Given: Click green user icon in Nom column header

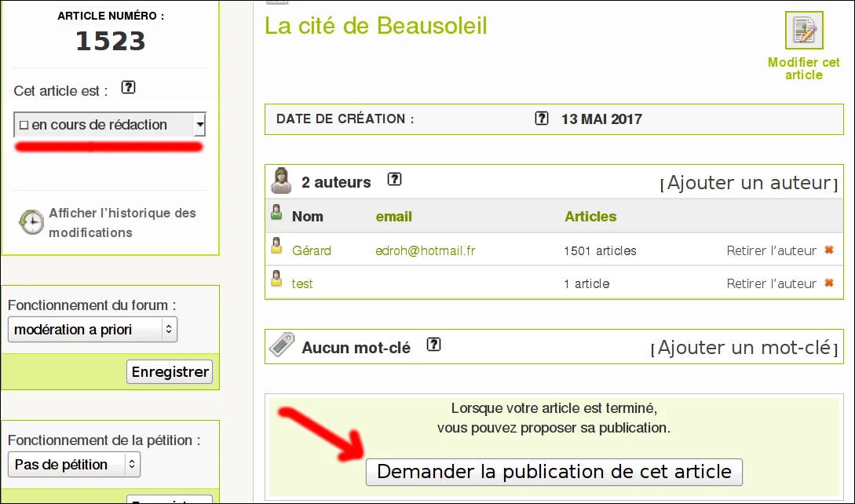Looking at the screenshot, I should 276,213.
